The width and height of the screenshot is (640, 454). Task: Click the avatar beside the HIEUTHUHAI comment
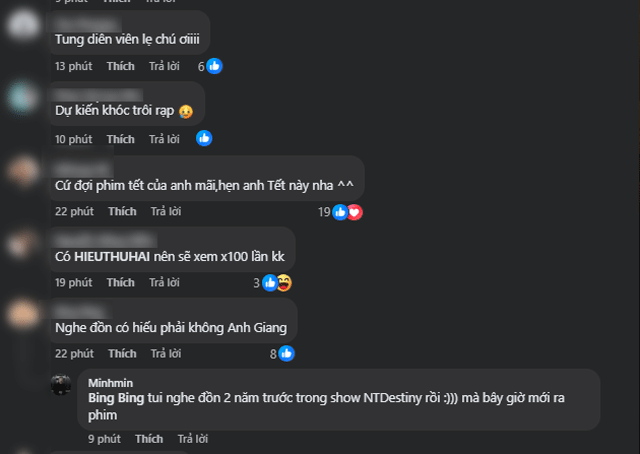coord(24,243)
